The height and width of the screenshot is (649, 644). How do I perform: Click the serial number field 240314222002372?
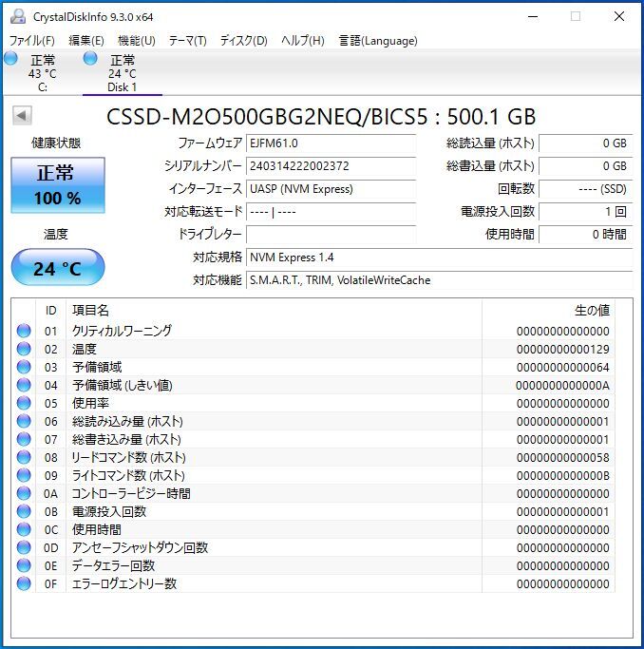pyautogui.click(x=331, y=166)
